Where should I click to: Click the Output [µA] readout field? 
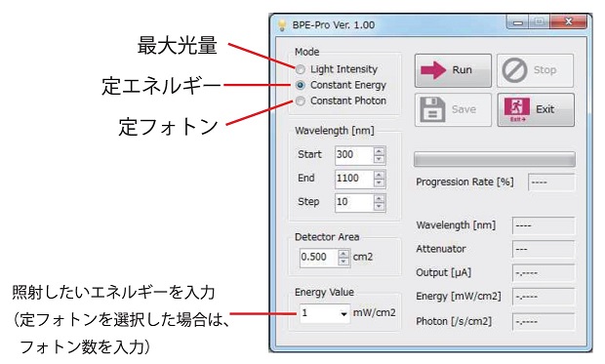544,273
